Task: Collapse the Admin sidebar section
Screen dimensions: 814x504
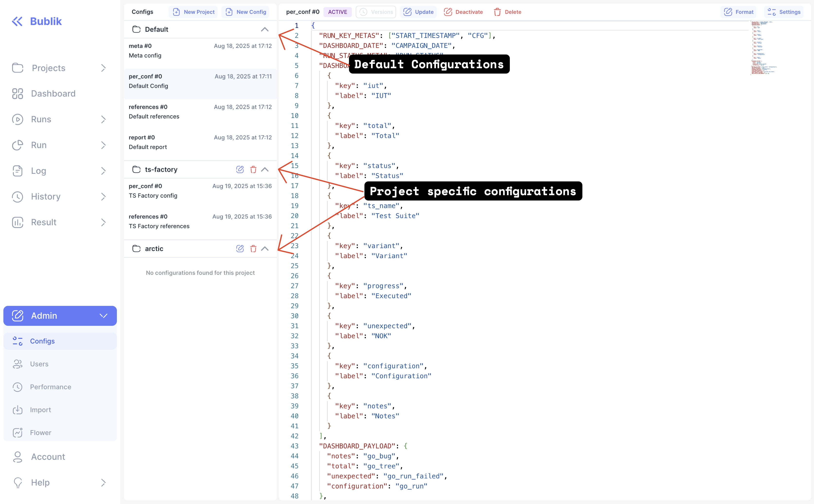Action: pyautogui.click(x=104, y=316)
